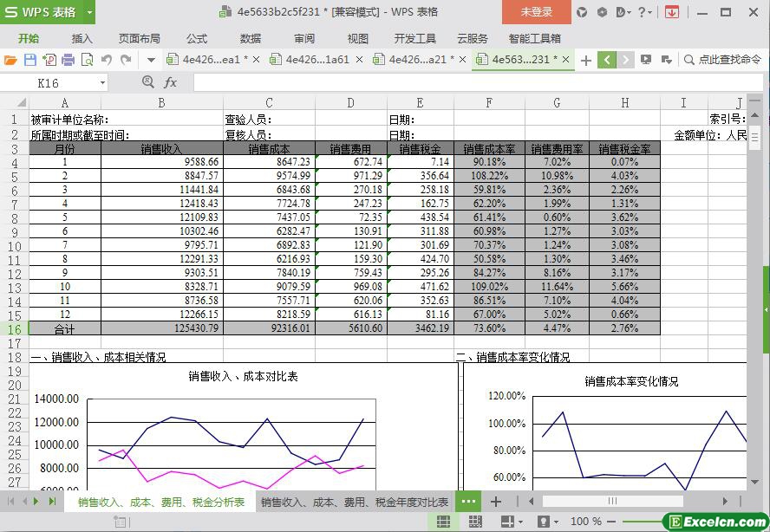Open the 插入 ribbon tab
The width and height of the screenshot is (770, 532).
(82, 38)
